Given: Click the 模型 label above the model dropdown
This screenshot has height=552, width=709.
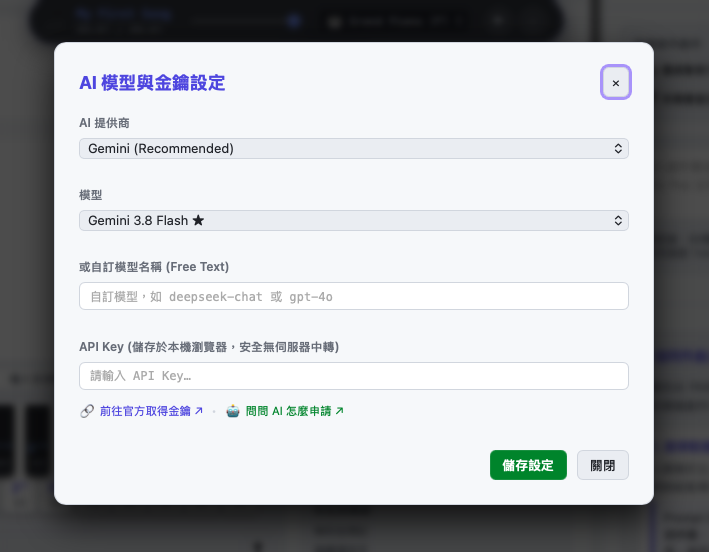Looking at the screenshot, I should [x=90, y=195].
